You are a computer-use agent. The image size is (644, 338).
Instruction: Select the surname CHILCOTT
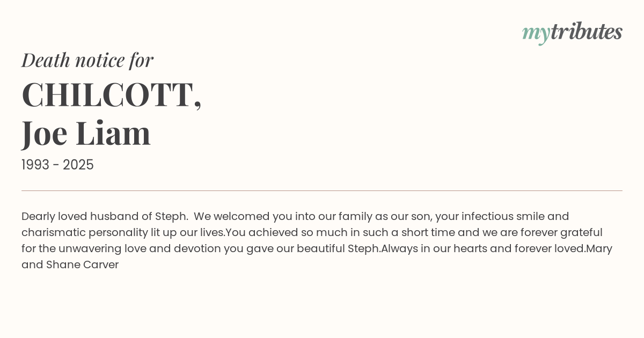[x=108, y=95]
